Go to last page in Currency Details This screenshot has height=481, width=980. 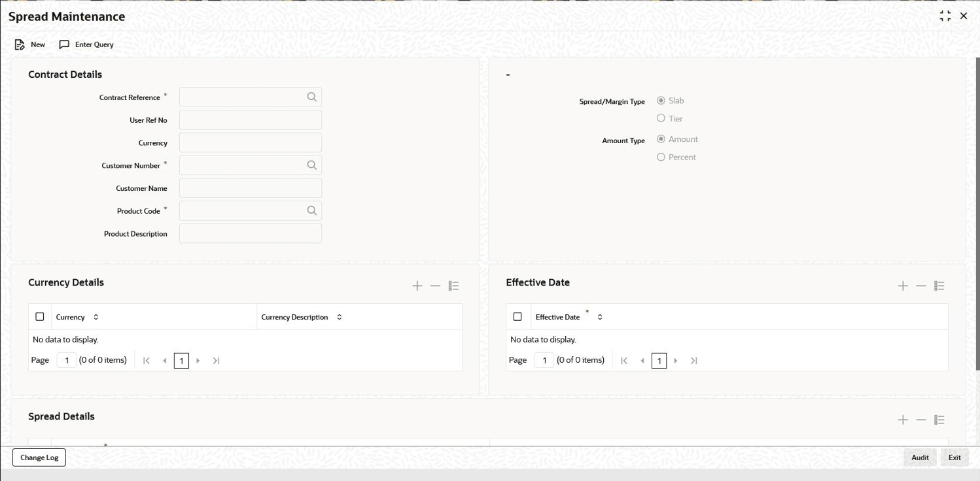click(216, 361)
